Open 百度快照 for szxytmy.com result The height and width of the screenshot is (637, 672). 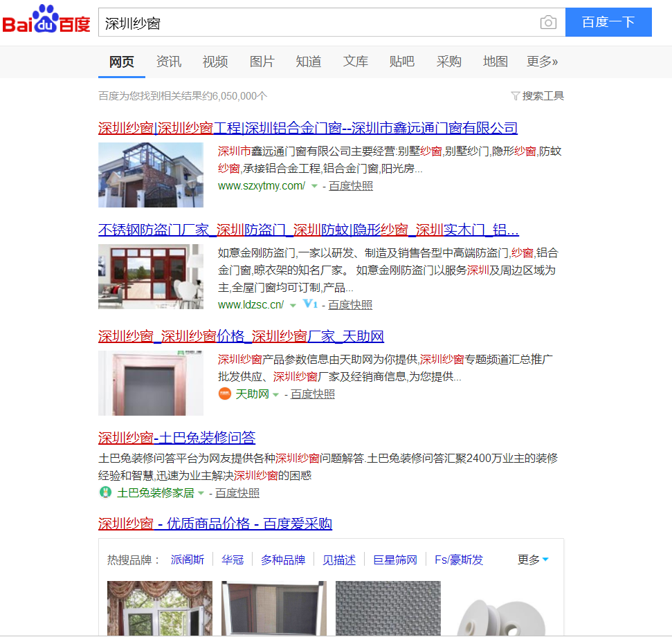pyautogui.click(x=351, y=186)
